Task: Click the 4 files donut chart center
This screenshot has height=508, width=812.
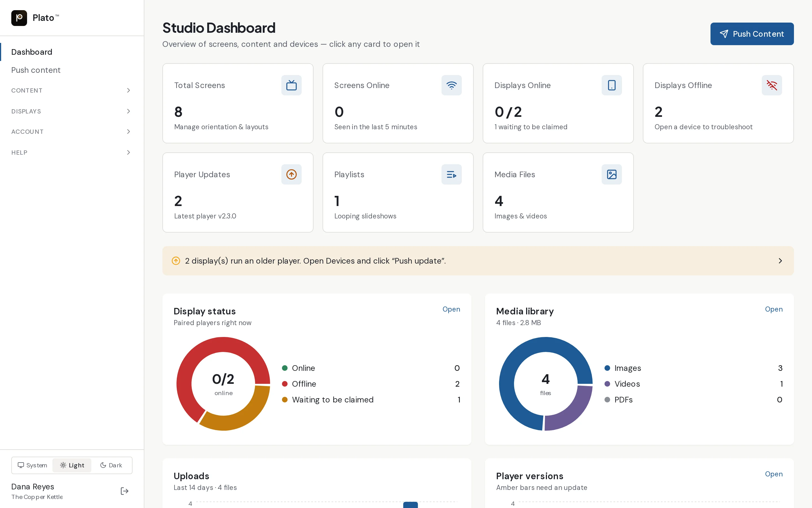Action: click(x=546, y=384)
